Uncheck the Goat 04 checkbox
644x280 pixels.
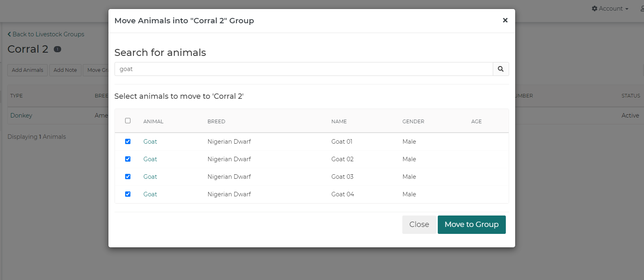click(128, 194)
